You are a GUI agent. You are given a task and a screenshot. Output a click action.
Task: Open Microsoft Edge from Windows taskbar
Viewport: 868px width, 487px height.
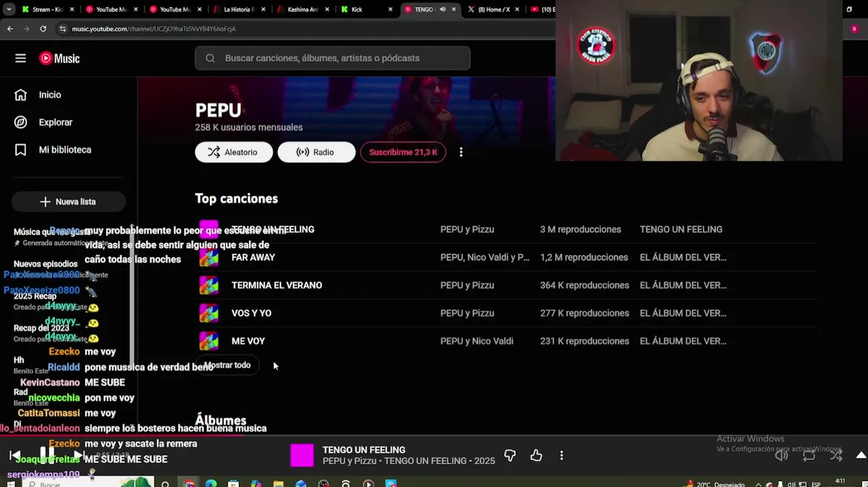[x=211, y=484]
